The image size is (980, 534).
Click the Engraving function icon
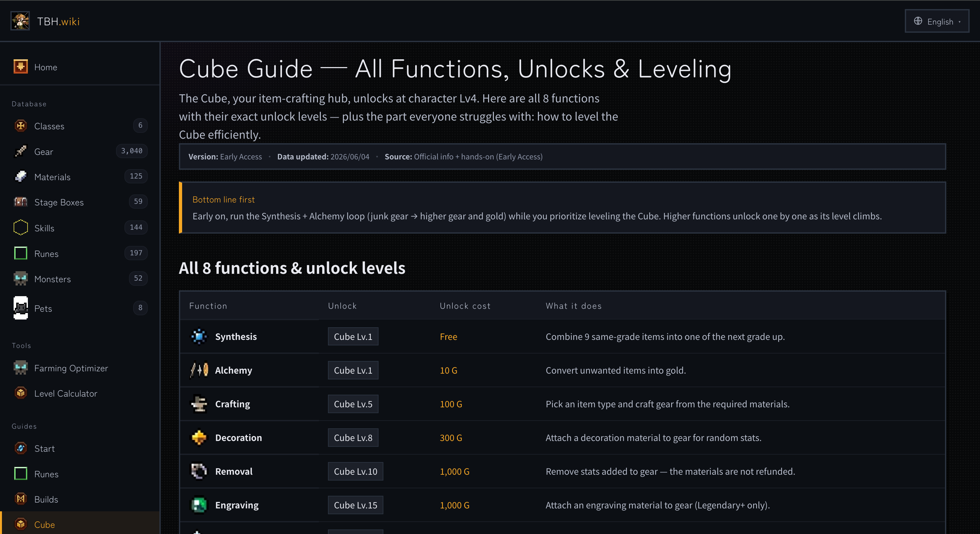(199, 505)
